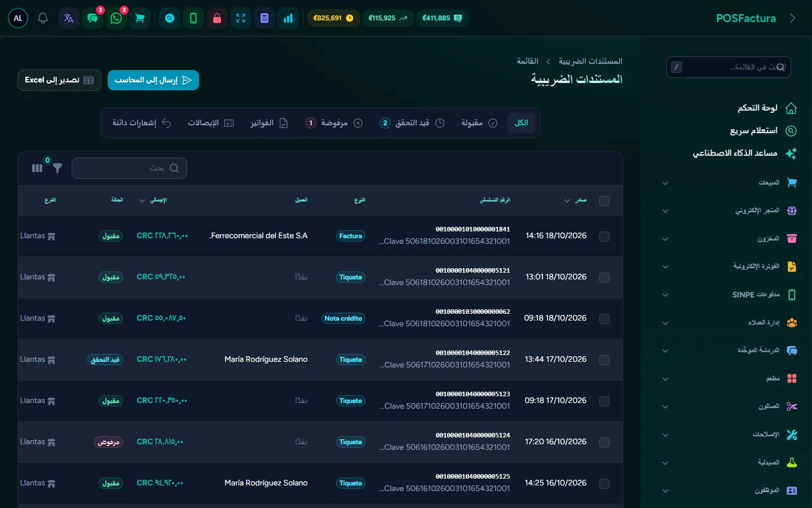
Task: Toggle fullscreen expand icon
Action: (x=241, y=18)
